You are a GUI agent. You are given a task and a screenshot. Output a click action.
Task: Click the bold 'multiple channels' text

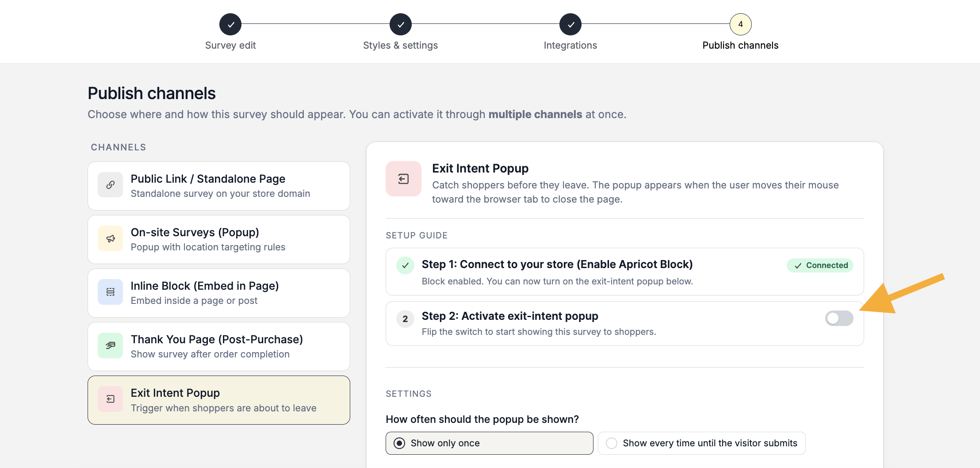[535, 114]
